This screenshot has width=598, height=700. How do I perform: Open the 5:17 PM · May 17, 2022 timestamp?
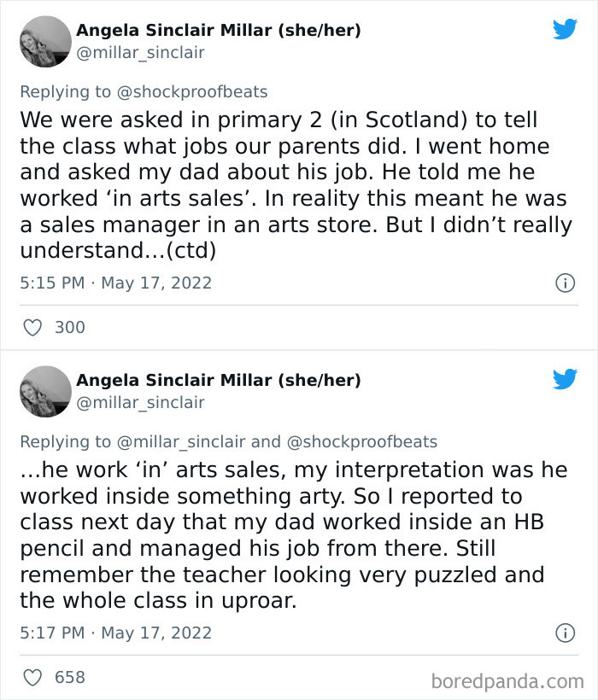pyautogui.click(x=115, y=633)
